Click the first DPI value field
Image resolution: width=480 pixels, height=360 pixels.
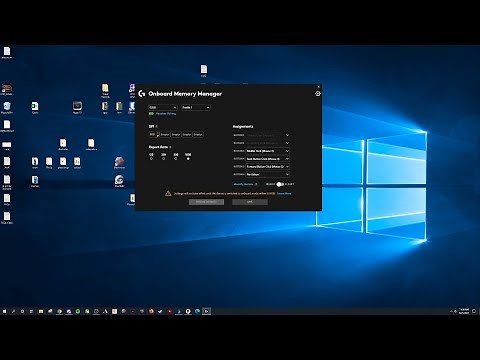click(x=153, y=135)
